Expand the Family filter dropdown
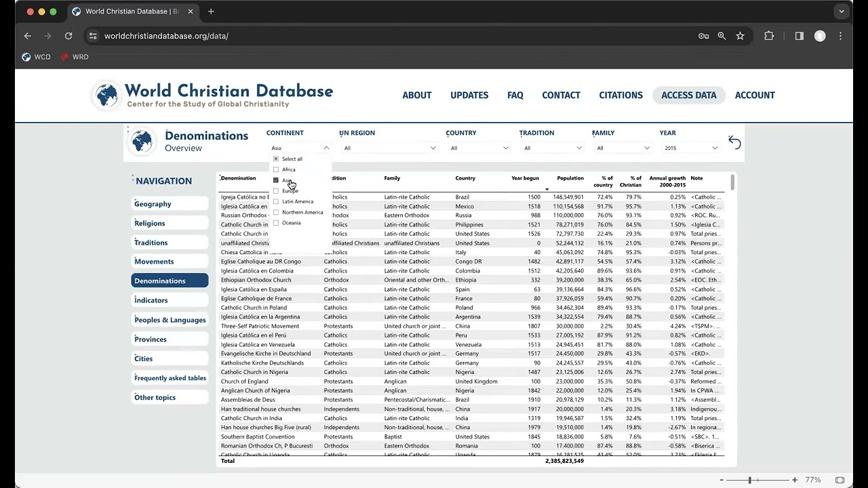868x488 pixels. 646,148
